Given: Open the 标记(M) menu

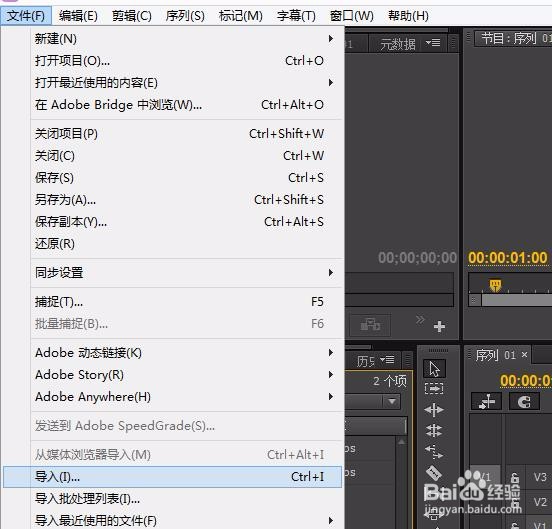Looking at the screenshot, I should pos(241,16).
